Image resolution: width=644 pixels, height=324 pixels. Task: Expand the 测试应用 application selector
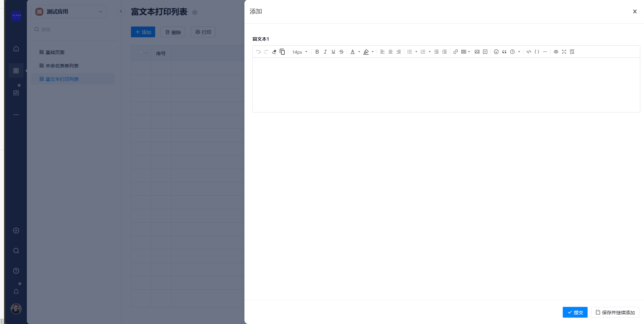(69, 12)
